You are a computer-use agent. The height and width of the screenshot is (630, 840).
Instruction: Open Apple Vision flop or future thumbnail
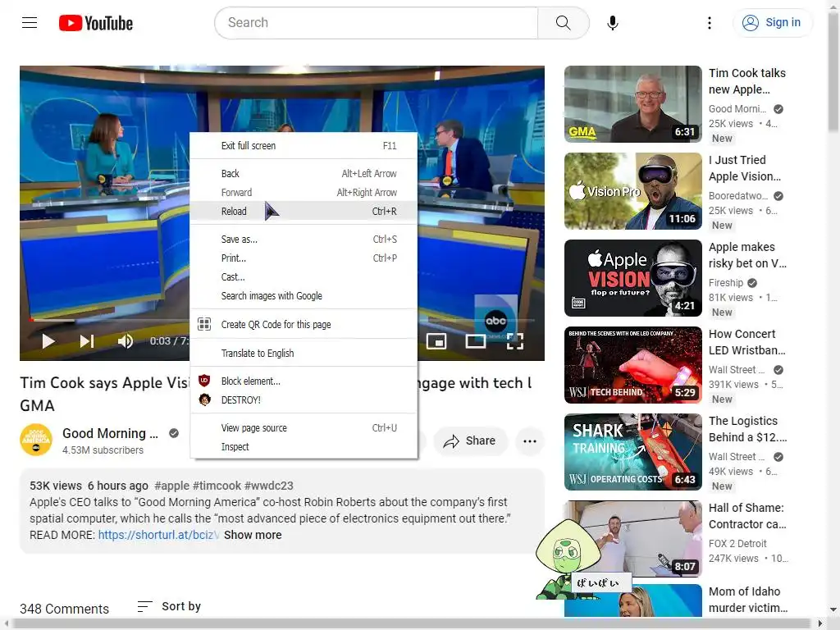(x=632, y=278)
